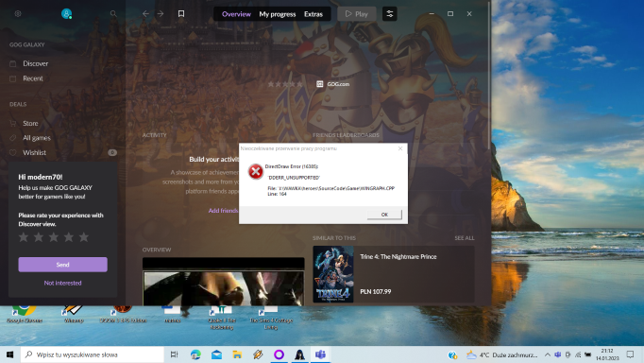Screen dimensions: 644x363
Task: Minimize the GOG Galaxy window
Action: [x=432, y=13]
